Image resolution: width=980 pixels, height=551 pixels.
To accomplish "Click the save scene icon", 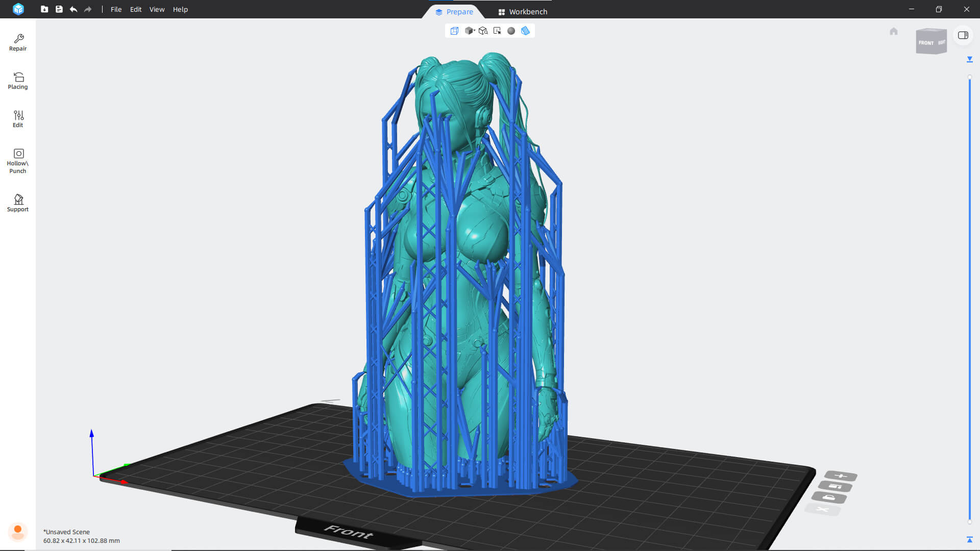I will coord(59,9).
